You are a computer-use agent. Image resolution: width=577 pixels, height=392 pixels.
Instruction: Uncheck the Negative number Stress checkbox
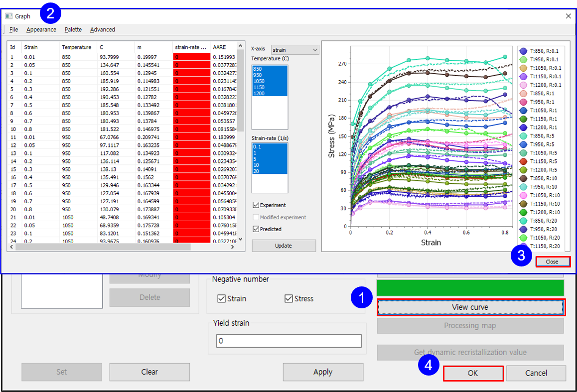288,298
